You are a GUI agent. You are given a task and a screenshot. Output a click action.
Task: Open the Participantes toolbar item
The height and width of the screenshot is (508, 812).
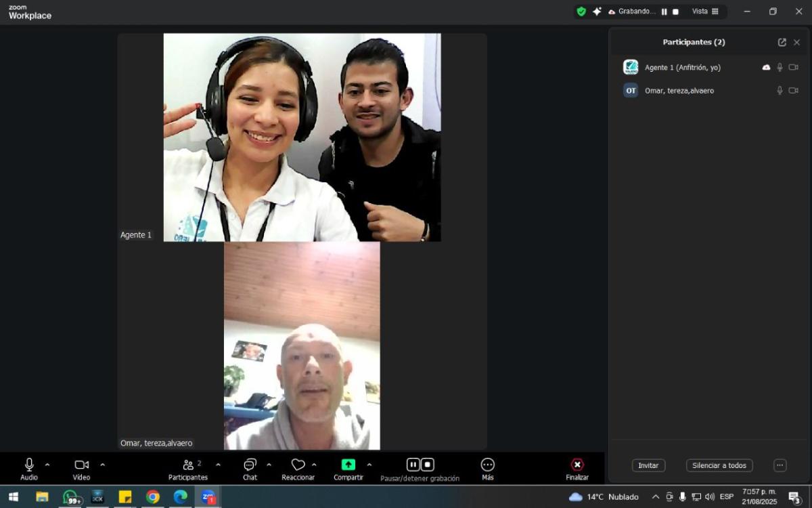[x=188, y=465]
